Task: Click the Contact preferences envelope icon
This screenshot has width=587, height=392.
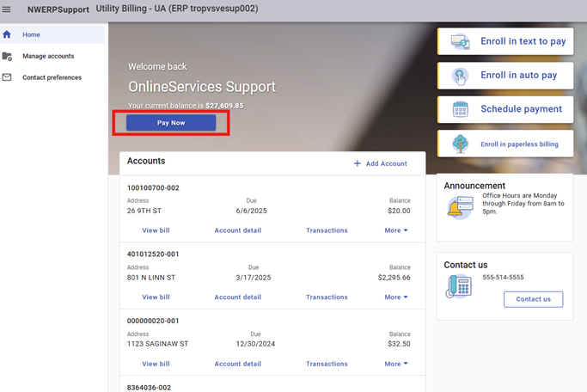Action: click(x=7, y=77)
